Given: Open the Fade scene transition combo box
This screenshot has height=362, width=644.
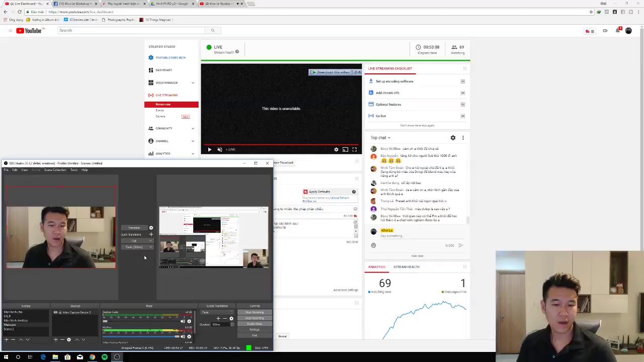Looking at the screenshot, I should [x=217, y=313].
